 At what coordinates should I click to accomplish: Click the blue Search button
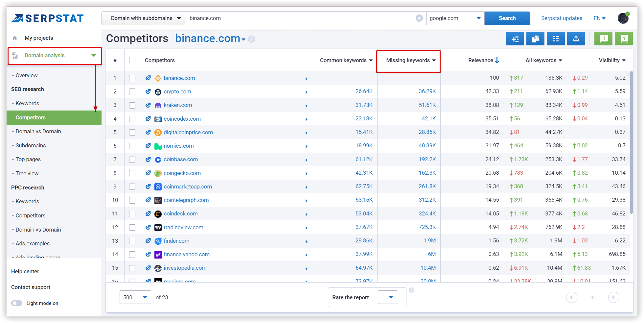(507, 18)
